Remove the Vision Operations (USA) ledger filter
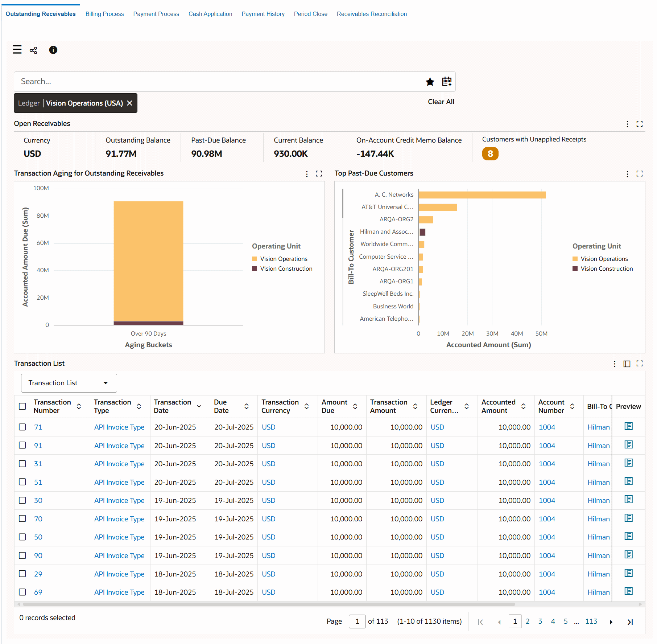 (129, 103)
